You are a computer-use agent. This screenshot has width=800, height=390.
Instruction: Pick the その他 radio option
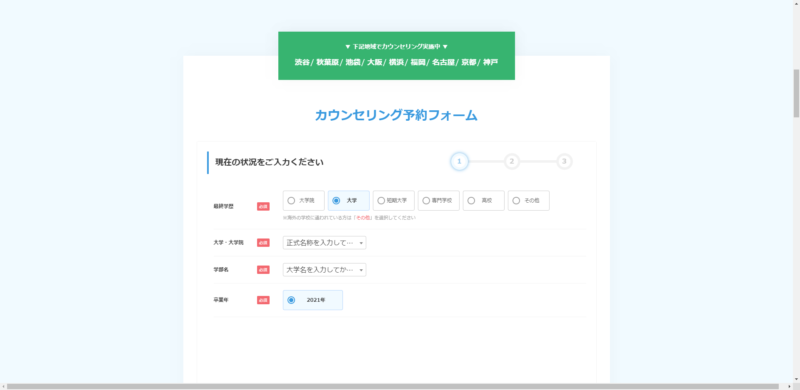tap(529, 201)
